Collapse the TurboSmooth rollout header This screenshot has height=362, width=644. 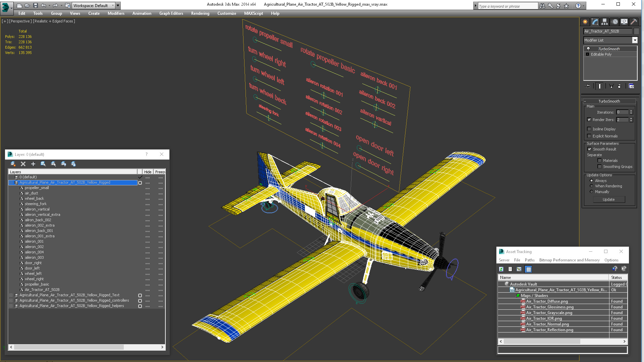pos(609,101)
